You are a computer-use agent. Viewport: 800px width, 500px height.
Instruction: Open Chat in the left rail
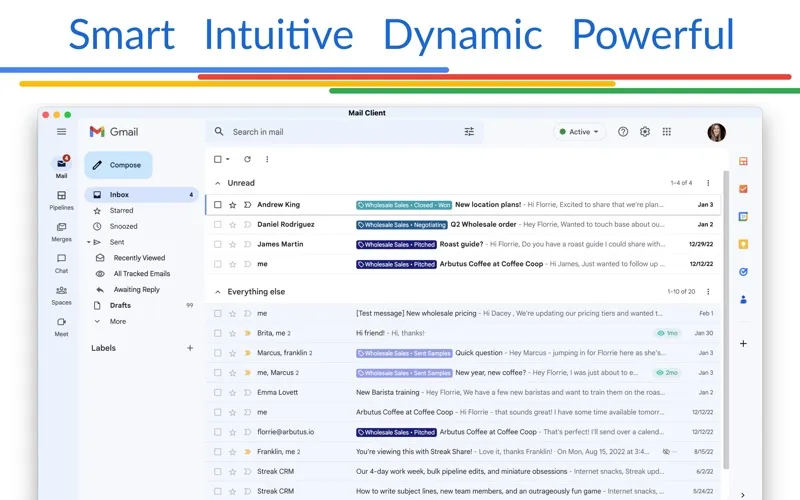61,263
